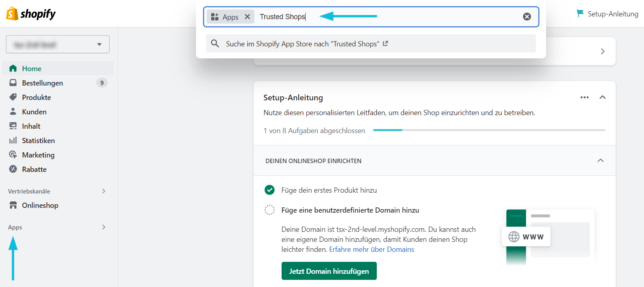Click the Bestellungen inbox icon
Screen dimensions: 644x287
tap(13, 83)
